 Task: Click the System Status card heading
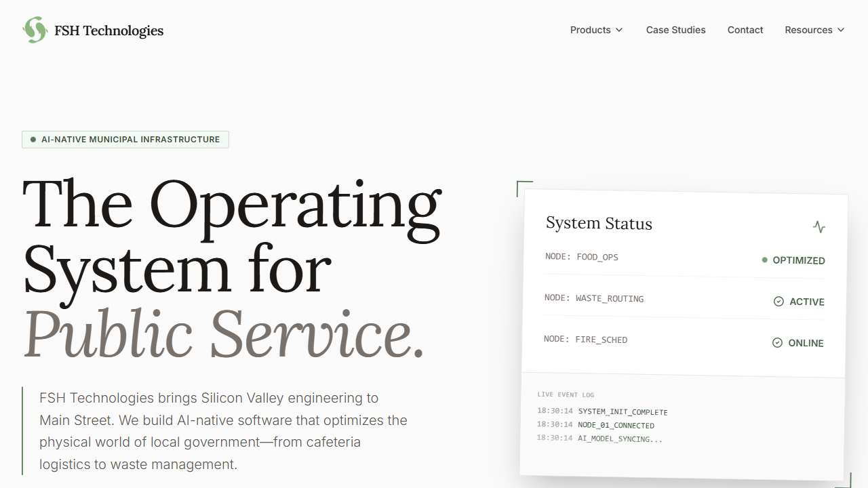click(599, 224)
